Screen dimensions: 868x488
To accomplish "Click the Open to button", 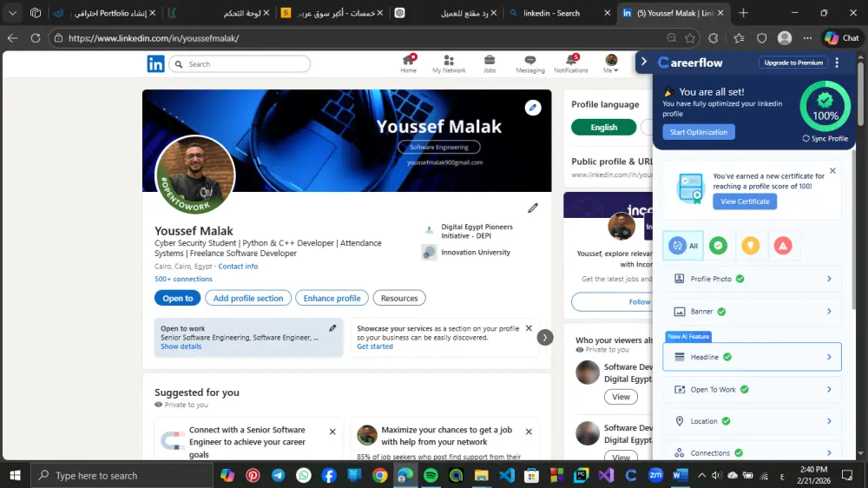I will [x=177, y=298].
